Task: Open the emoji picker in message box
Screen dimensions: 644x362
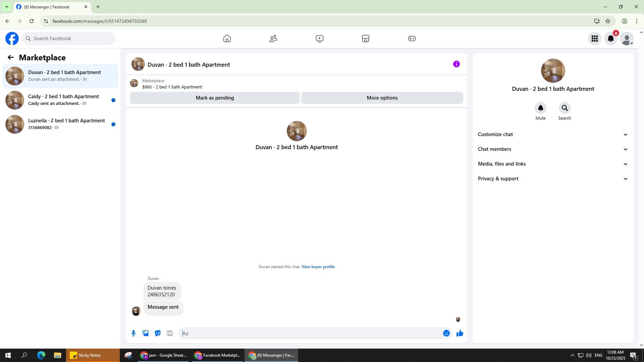Action: tap(446, 333)
